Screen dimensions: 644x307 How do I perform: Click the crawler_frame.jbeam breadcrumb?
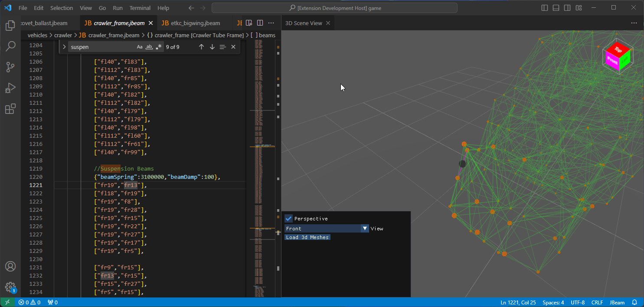click(x=109, y=35)
